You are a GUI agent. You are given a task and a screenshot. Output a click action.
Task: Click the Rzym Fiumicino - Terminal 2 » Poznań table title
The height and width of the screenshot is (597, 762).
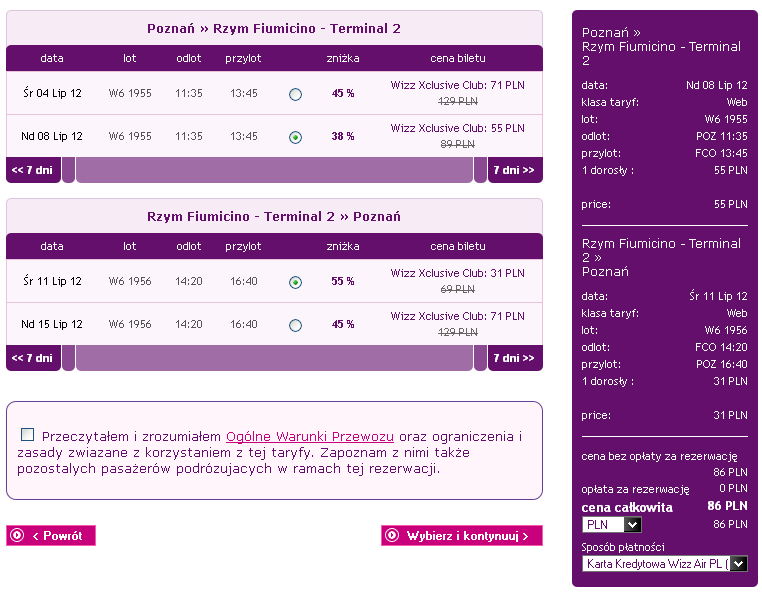point(274,217)
